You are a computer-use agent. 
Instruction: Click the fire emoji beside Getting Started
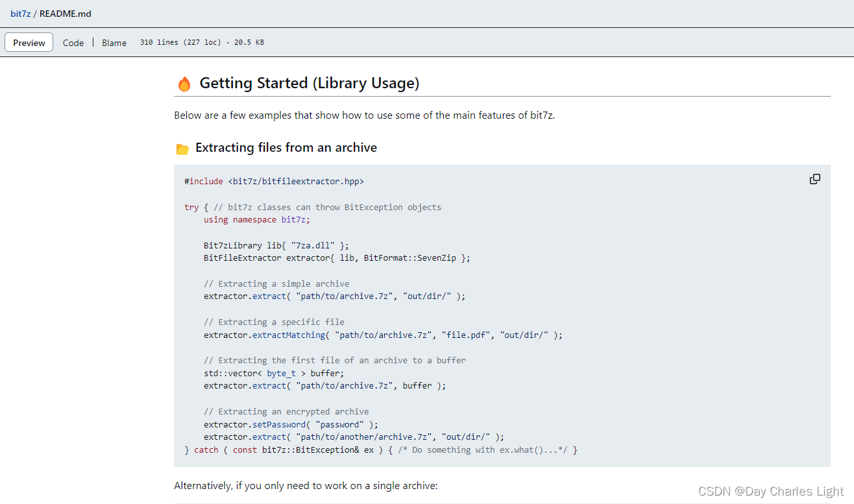pos(184,84)
